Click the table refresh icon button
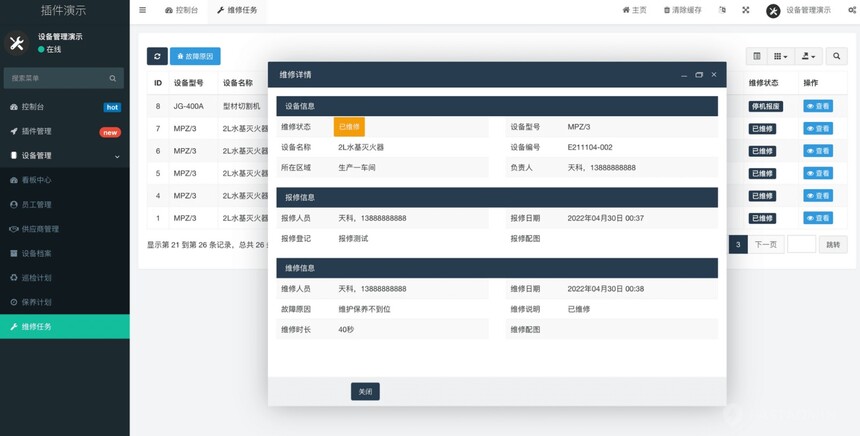The image size is (860, 436). pos(157,56)
